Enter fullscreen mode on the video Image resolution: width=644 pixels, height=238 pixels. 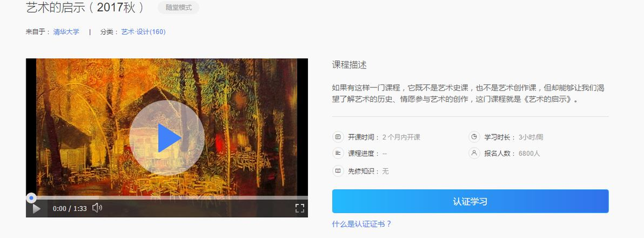coord(300,208)
